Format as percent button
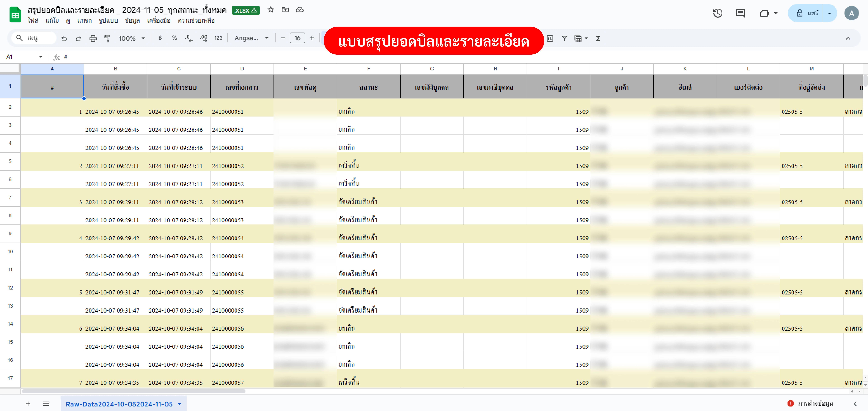This screenshot has height=411, width=868. click(x=174, y=38)
